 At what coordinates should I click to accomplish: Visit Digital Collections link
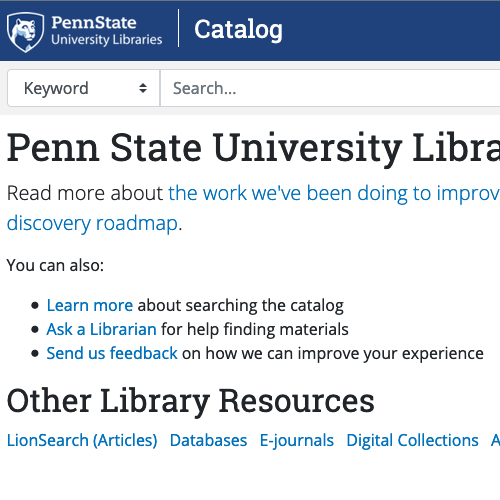pyautogui.click(x=412, y=440)
